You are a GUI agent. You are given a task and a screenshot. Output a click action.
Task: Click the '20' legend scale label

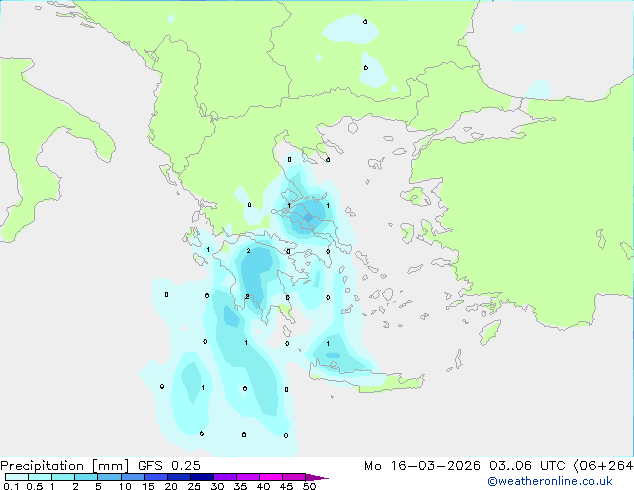coord(171,486)
